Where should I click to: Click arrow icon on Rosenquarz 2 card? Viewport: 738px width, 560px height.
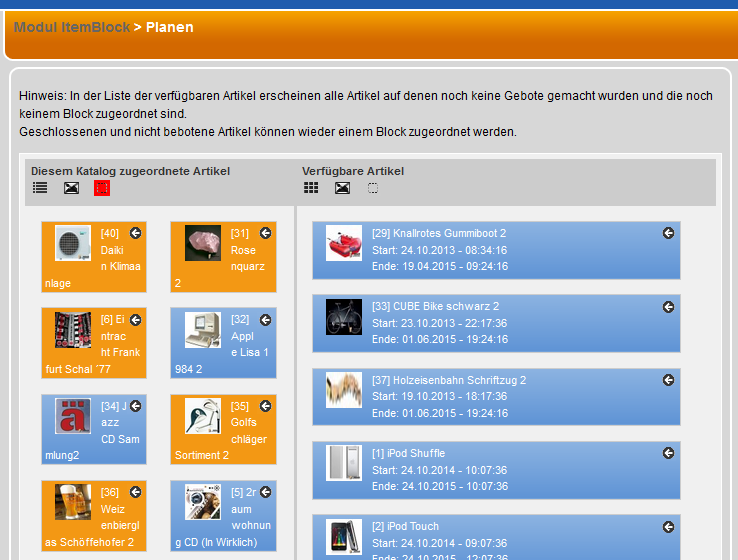click(265, 233)
